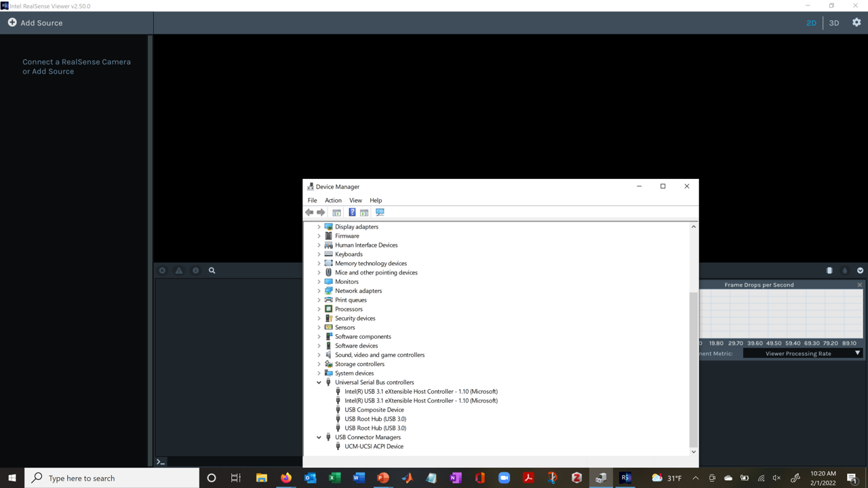Open OneNote from taskbar
The image size is (868, 488).
[456, 478]
